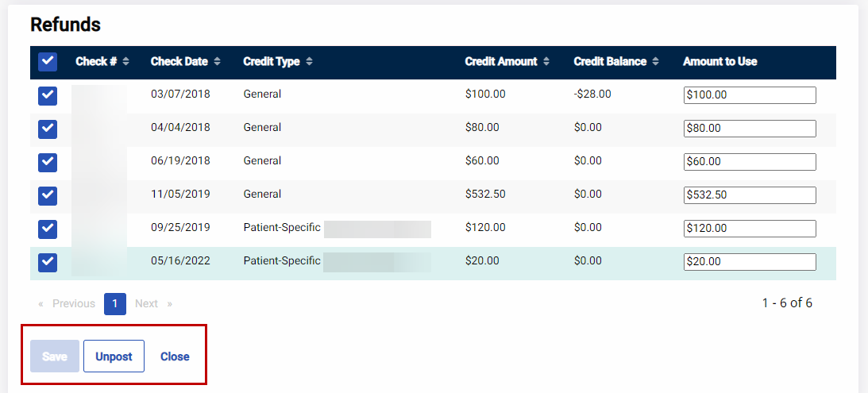Sort by Credit Type column arrows
Image resolution: width=868 pixels, height=393 pixels.
pos(309,62)
